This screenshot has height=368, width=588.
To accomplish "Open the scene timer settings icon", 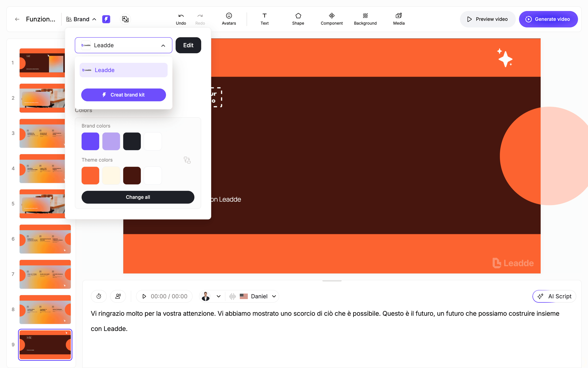I will pos(99,296).
